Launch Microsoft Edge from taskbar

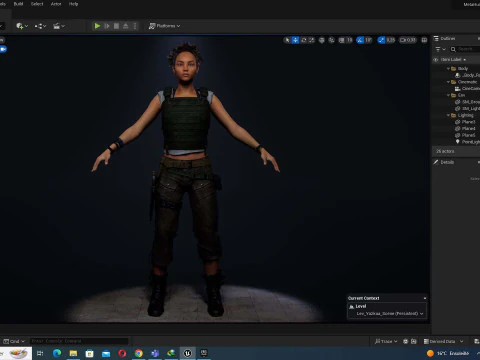57,353
